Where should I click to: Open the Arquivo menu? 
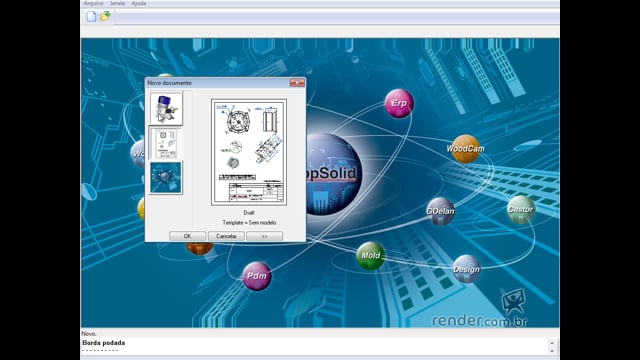pyautogui.click(x=93, y=3)
